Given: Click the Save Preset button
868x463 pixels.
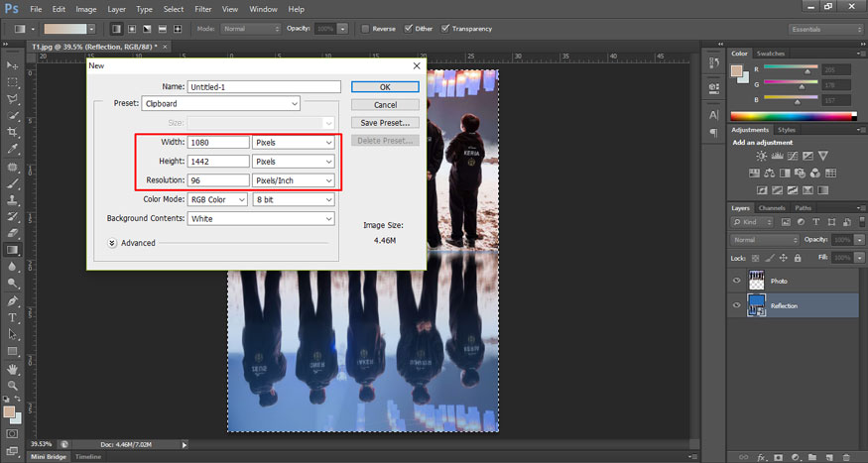Looking at the screenshot, I should pyautogui.click(x=385, y=123).
